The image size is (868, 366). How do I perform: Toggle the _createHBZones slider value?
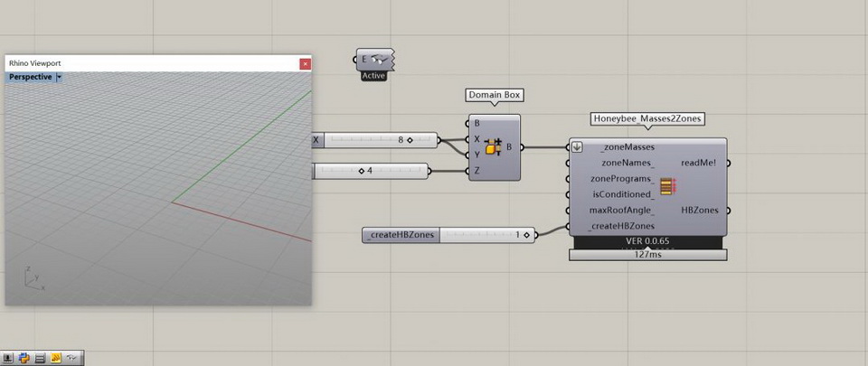[x=526, y=235]
